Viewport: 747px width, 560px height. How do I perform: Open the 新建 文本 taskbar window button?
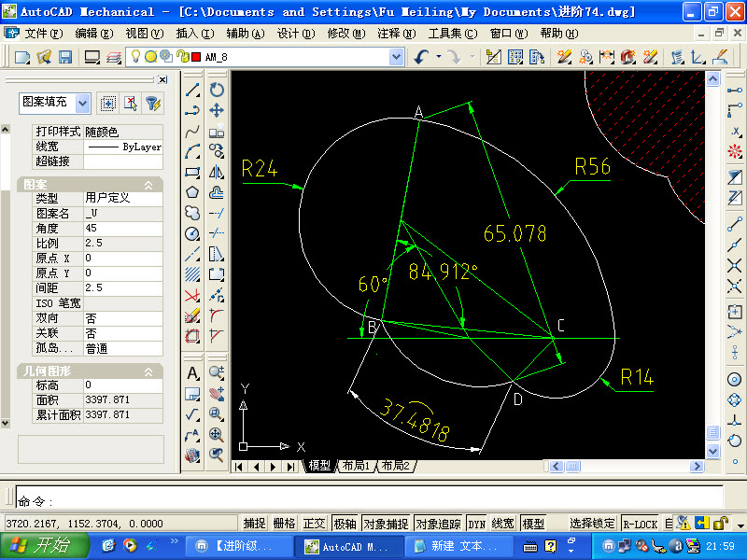(458, 547)
